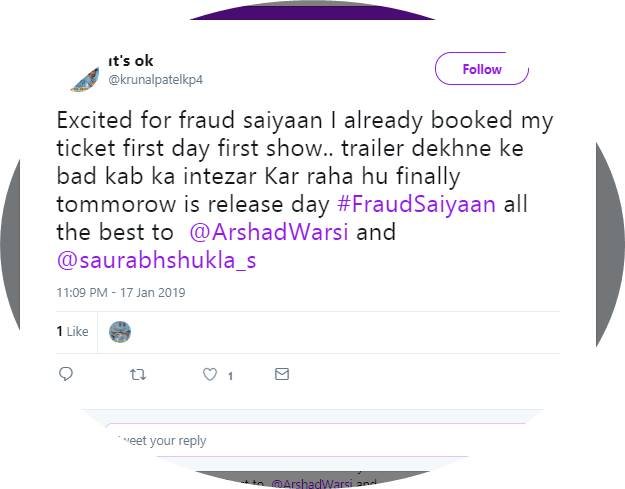
Task: Open direct message via the envelope icon
Action: [x=282, y=374]
